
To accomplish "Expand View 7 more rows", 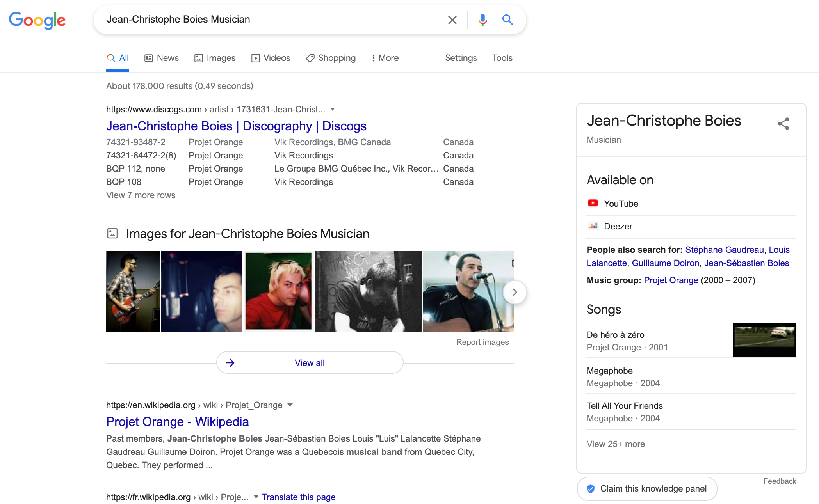I will (x=141, y=195).
